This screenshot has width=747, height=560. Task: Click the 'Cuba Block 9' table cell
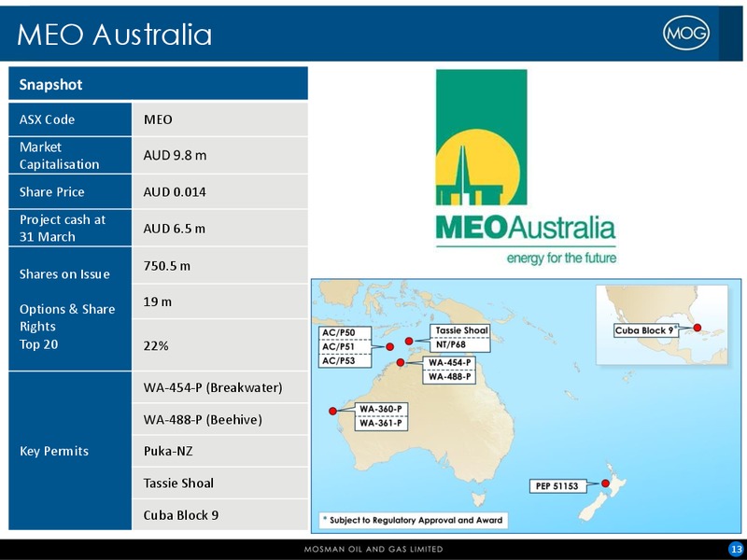coord(220,515)
